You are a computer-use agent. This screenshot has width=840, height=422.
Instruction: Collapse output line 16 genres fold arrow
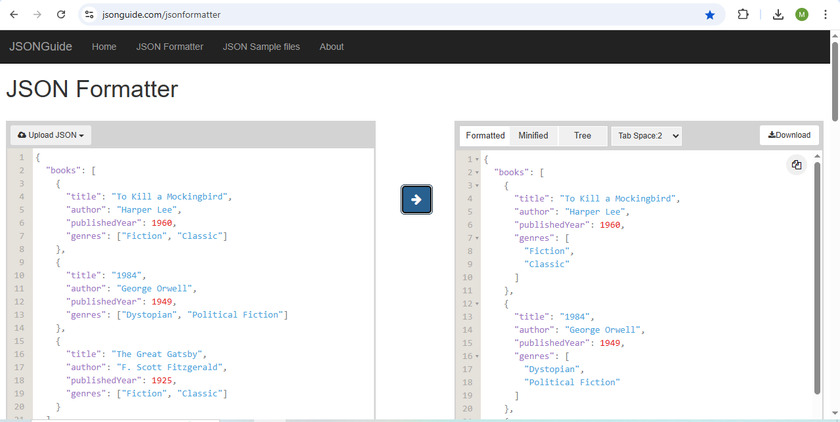(477, 356)
